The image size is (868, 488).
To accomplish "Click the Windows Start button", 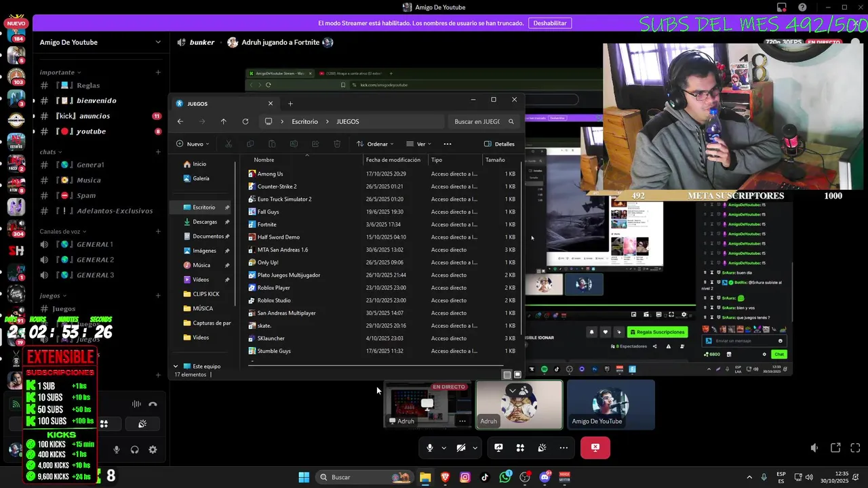I will 304,477.
